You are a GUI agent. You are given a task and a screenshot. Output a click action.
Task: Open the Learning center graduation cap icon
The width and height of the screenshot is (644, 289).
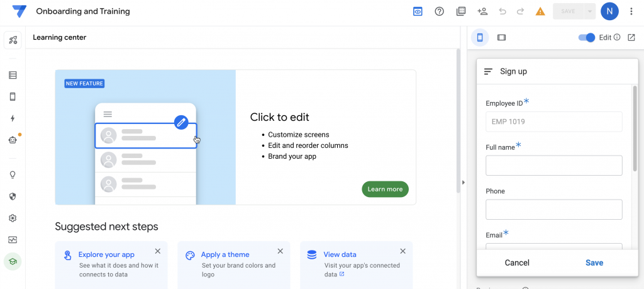point(13,261)
